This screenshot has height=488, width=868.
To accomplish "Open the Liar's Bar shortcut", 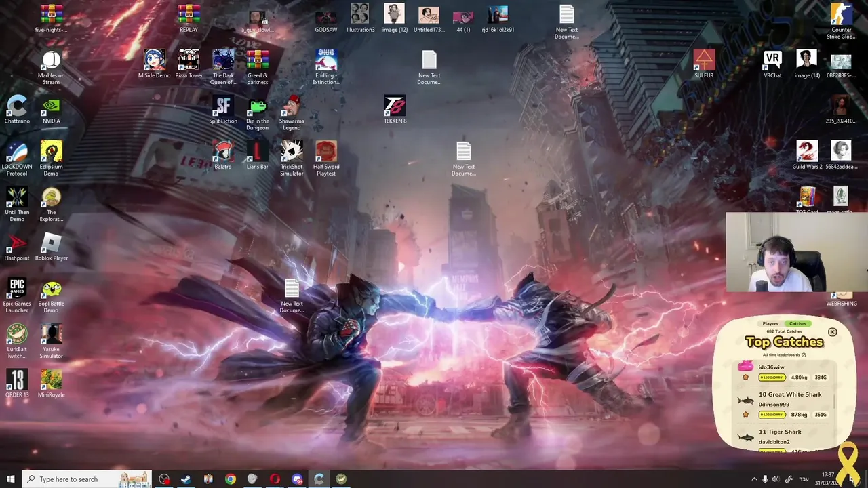I will tap(257, 155).
